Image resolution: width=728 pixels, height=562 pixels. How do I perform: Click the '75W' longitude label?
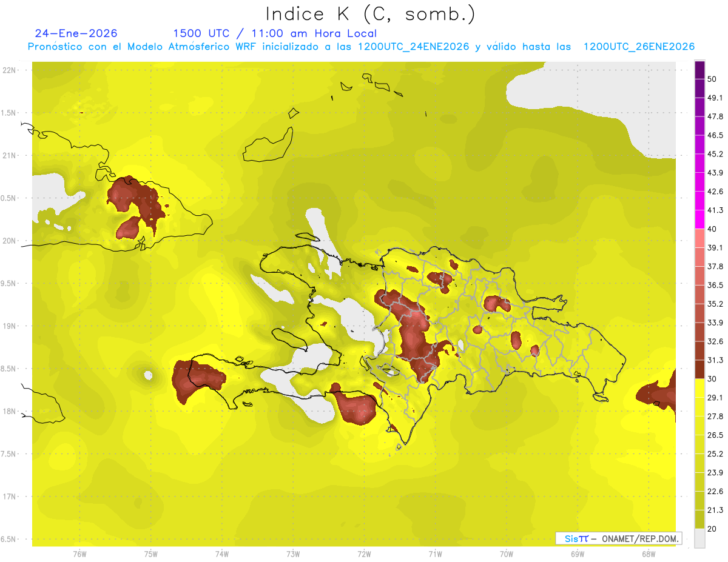pyautogui.click(x=150, y=554)
